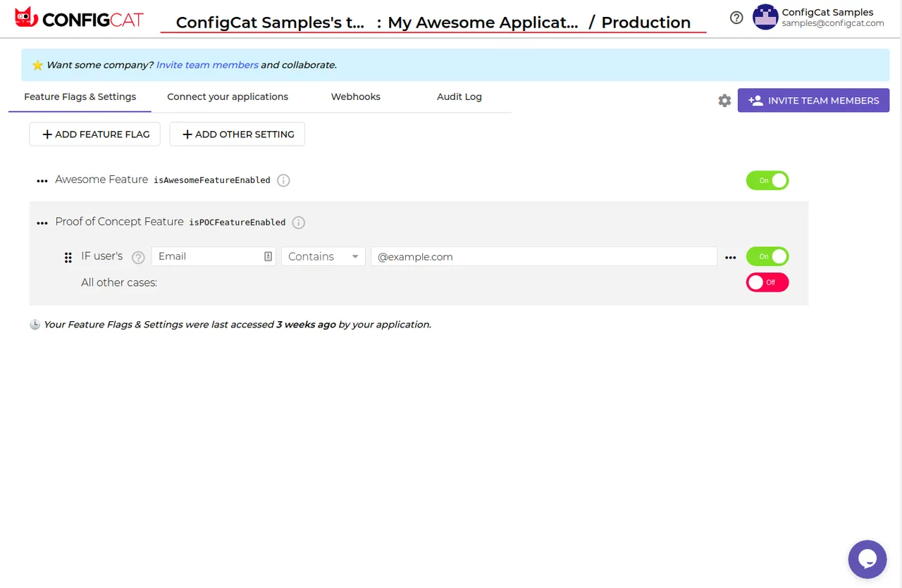Open the settings gear icon
The height and width of the screenshot is (588, 902).
click(x=724, y=101)
